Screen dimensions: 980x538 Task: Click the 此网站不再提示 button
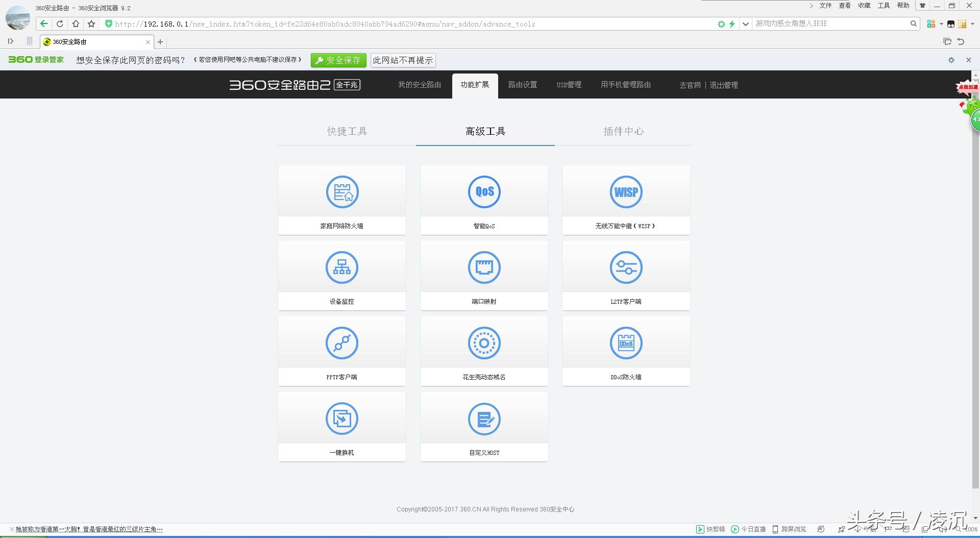(x=403, y=60)
